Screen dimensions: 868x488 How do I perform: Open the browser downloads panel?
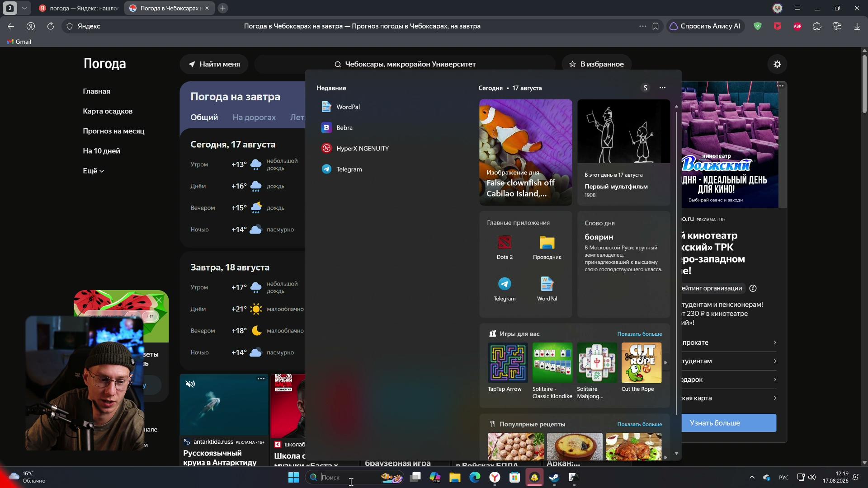(857, 26)
